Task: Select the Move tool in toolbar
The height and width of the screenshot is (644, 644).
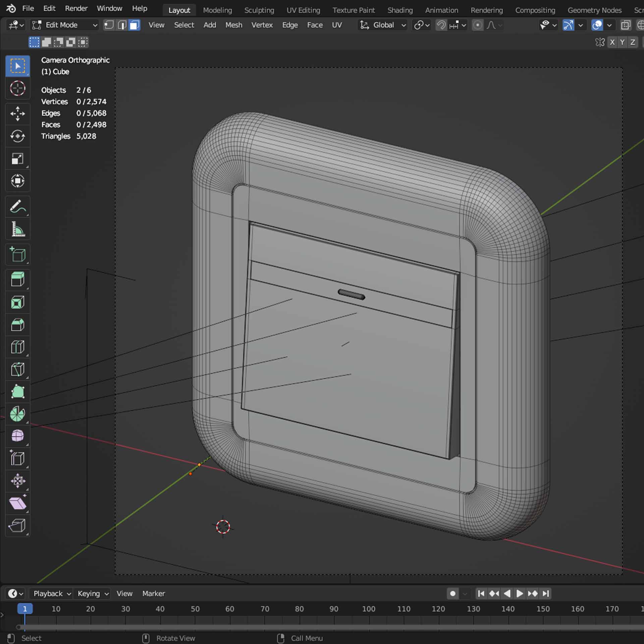Action: [17, 113]
